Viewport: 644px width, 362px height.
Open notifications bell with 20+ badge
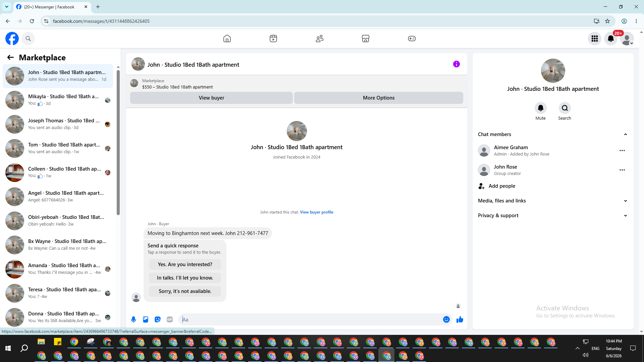click(611, 39)
